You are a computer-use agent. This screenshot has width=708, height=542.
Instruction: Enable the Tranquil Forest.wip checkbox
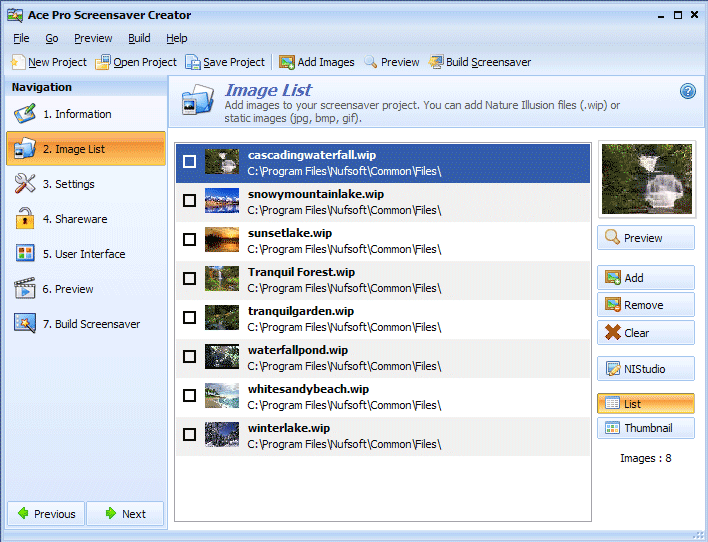pos(190,278)
